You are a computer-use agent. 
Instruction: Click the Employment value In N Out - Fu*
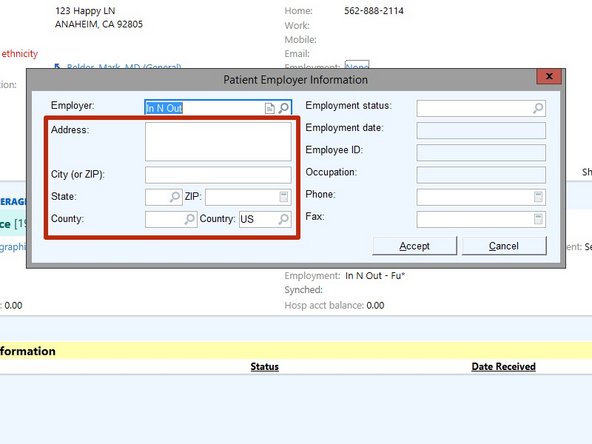click(375, 276)
